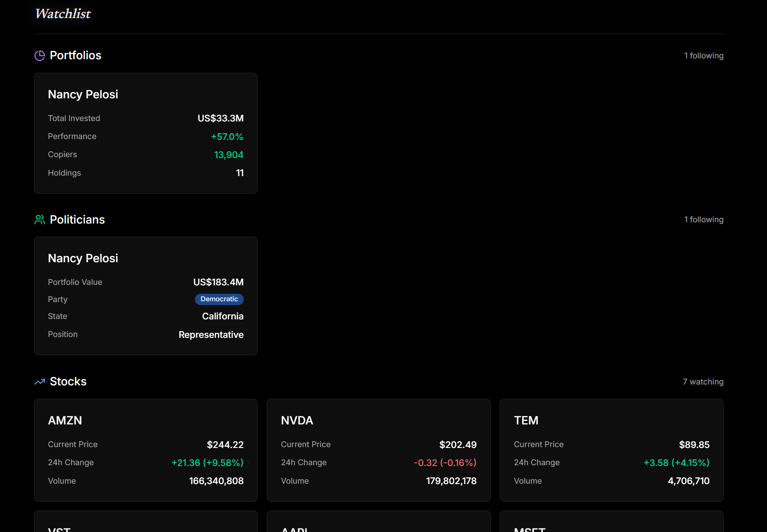Click '7 watching' in Stocks section
The height and width of the screenshot is (532, 767).
point(702,382)
